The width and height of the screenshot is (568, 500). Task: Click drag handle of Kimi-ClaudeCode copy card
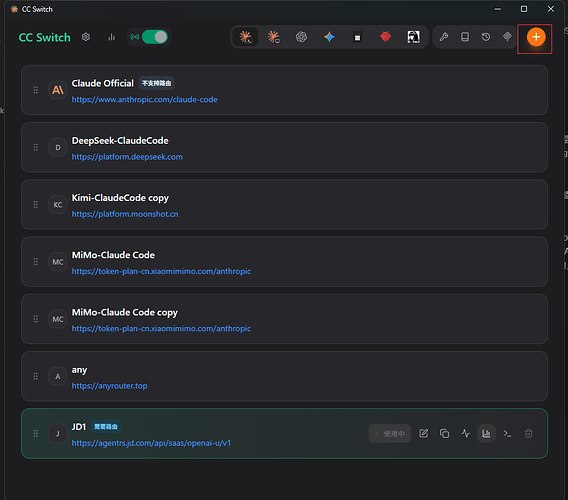[x=36, y=204]
